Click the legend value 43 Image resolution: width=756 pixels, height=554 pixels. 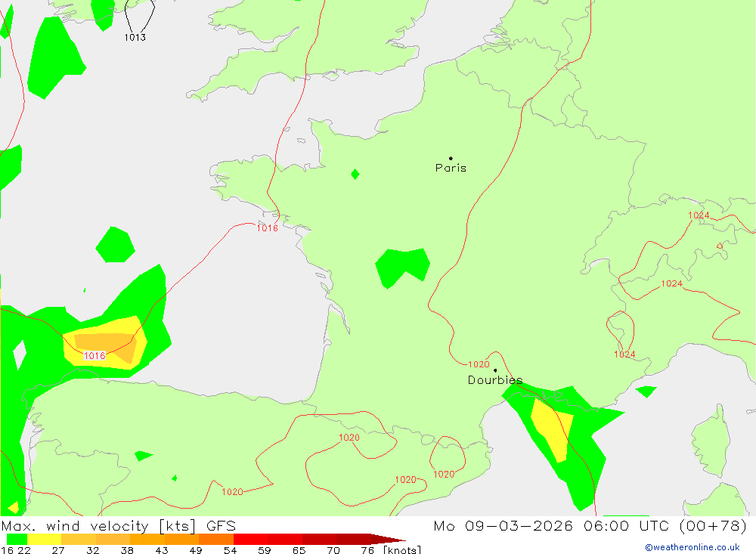(x=162, y=550)
